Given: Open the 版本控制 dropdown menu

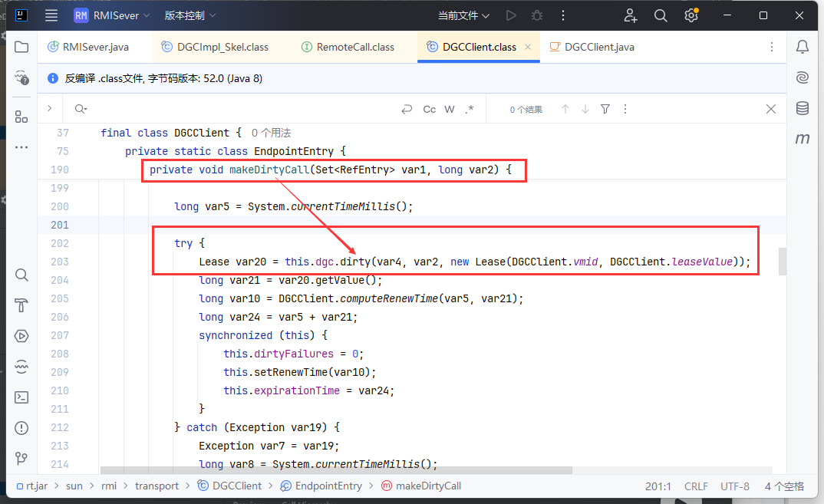Looking at the screenshot, I should [x=190, y=15].
